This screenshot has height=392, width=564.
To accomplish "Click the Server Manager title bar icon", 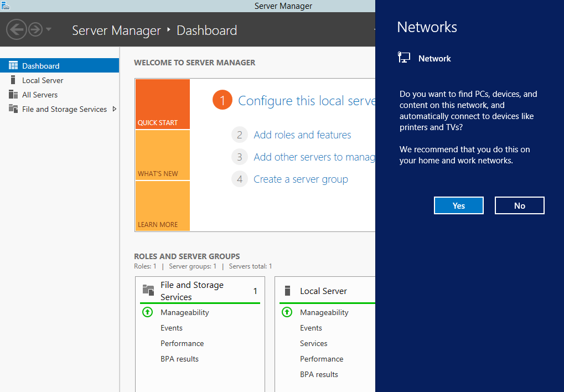I will click(5, 6).
